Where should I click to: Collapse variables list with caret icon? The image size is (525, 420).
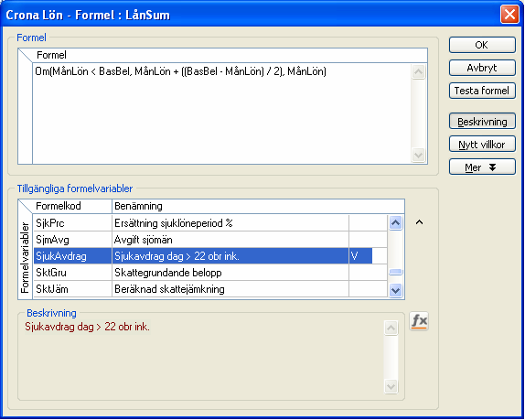(x=419, y=222)
